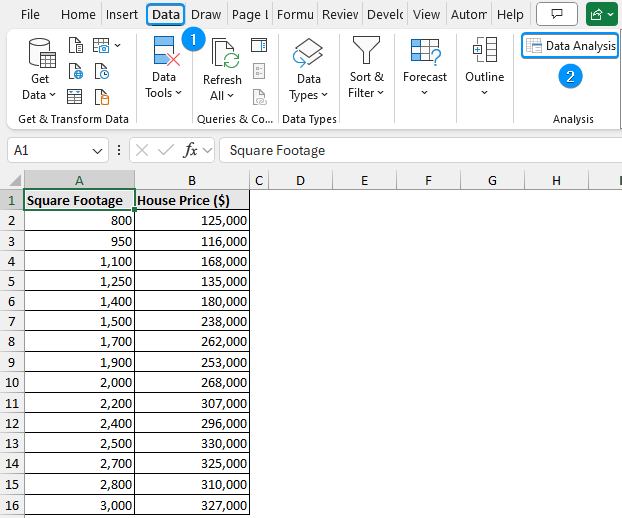622x518 pixels.
Task: Open the File menu
Action: coord(30,15)
